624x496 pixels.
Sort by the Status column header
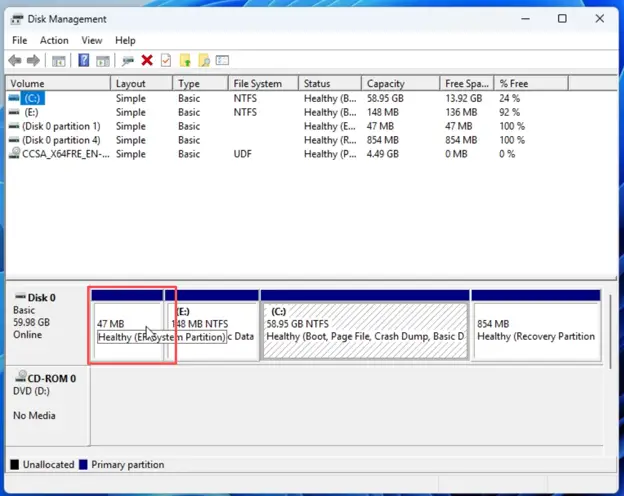pos(330,84)
